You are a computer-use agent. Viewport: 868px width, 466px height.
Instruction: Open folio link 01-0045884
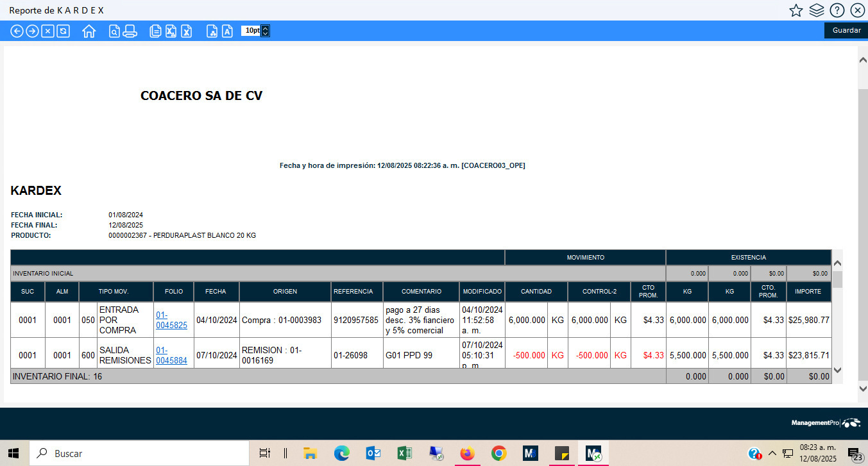[171, 355]
